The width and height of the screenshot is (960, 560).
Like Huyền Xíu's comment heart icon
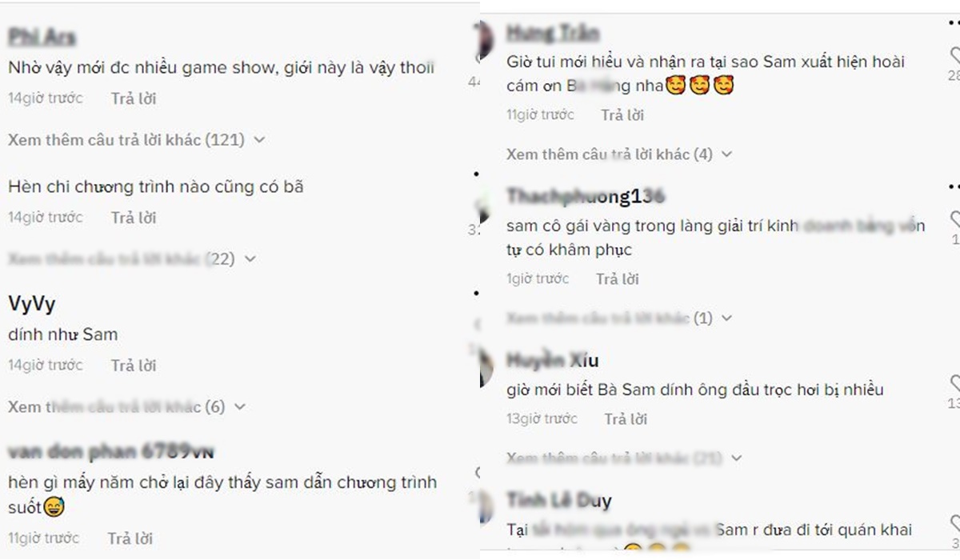coord(955,382)
